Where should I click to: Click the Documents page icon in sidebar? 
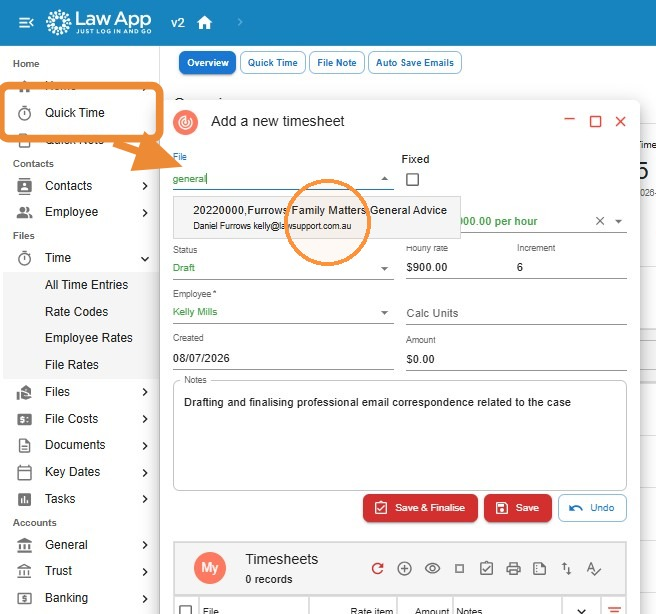pyautogui.click(x=25, y=445)
